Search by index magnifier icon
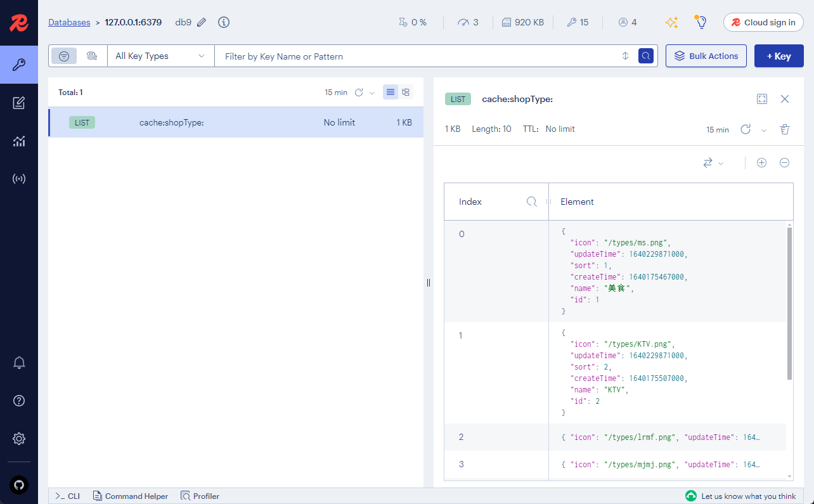The width and height of the screenshot is (814, 504). [x=532, y=202]
